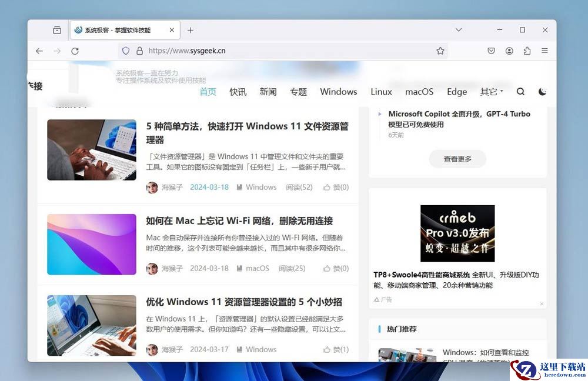The height and width of the screenshot is (381, 588).
Task: Open the 新闻 nav item
Action: (268, 92)
